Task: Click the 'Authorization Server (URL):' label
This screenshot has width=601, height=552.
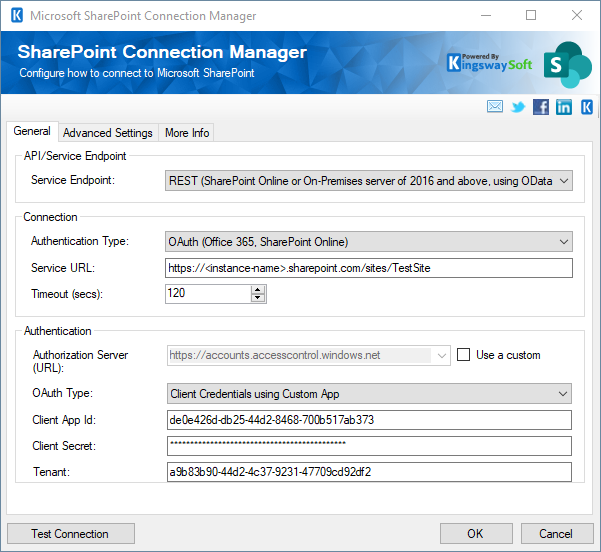Action: (80, 361)
